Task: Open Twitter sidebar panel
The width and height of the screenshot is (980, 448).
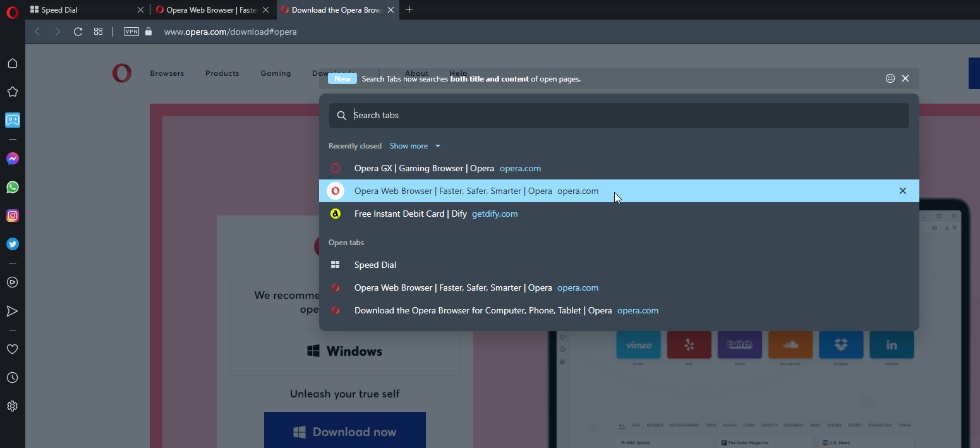Action: [x=12, y=244]
